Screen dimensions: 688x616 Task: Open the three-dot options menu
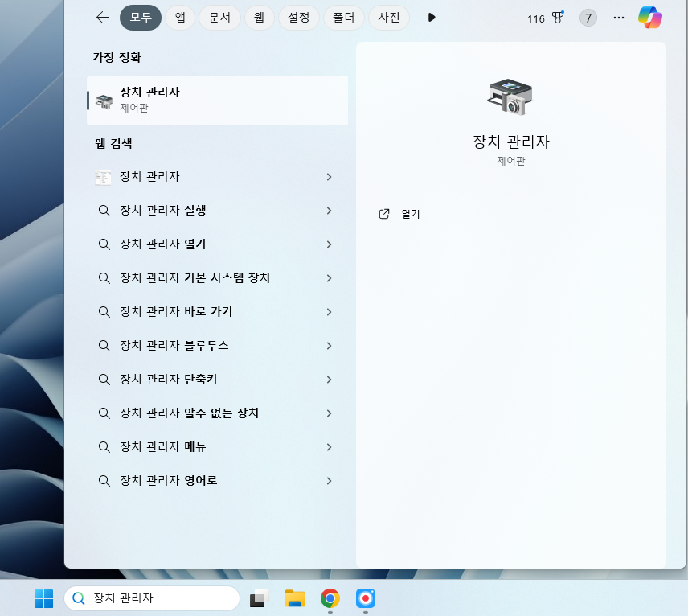point(619,18)
